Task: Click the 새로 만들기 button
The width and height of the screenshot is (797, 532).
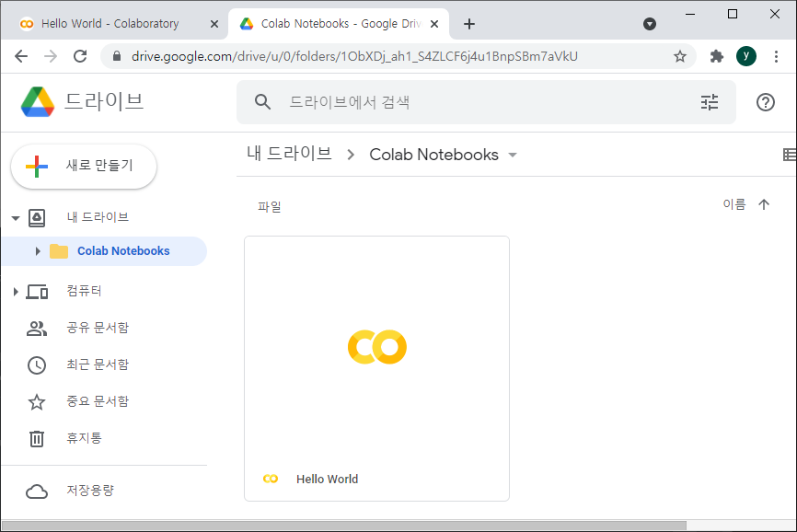Action: point(84,167)
